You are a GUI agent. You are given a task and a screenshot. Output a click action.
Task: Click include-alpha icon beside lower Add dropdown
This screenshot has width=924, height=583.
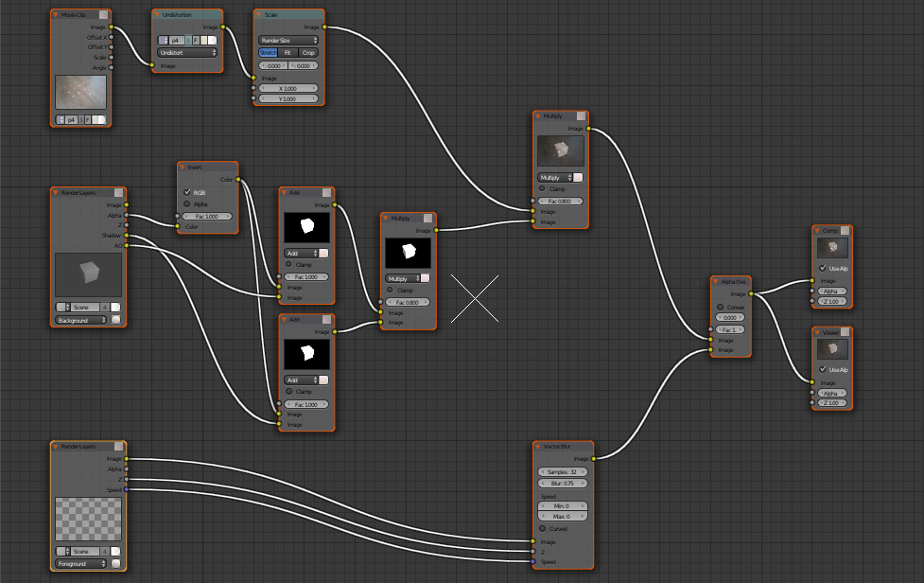pos(323,380)
